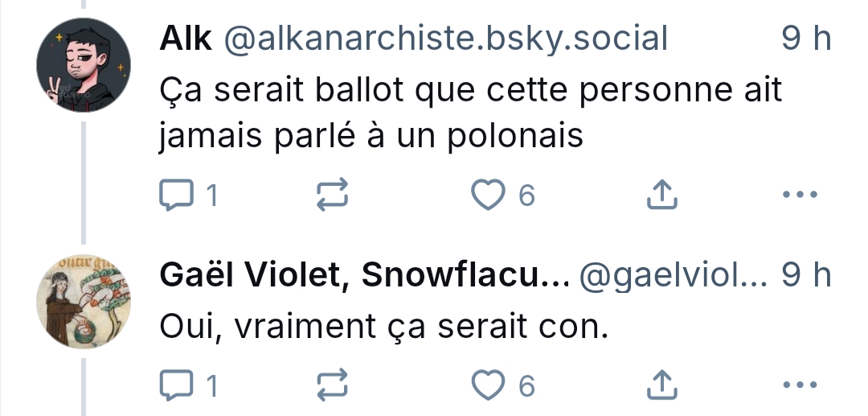This screenshot has height=416, width=868.
Task: Open more options on Alk's post
Action: click(800, 196)
